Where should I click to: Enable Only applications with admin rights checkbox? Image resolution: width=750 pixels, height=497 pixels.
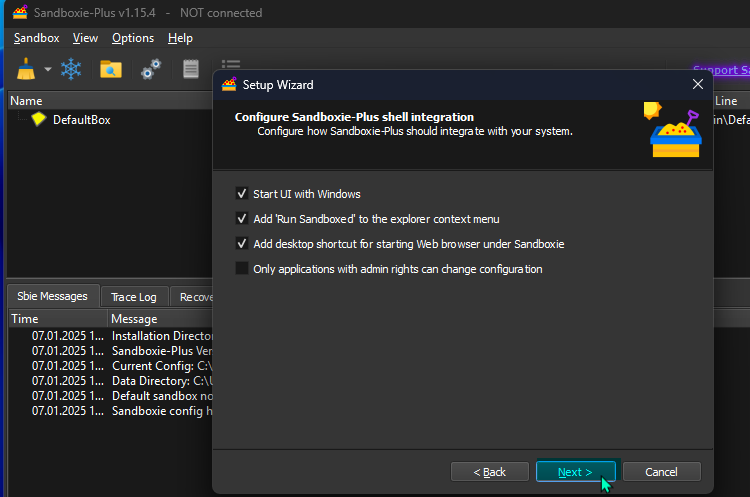pos(242,268)
